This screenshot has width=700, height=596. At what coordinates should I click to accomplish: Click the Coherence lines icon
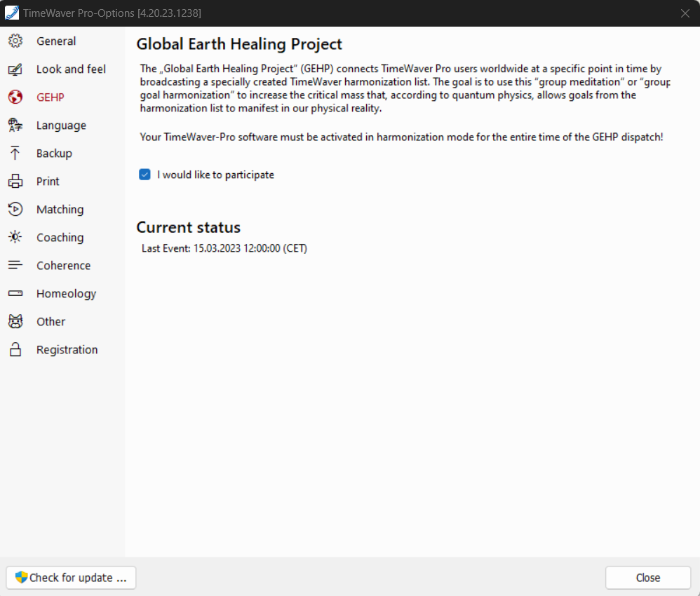pos(15,265)
